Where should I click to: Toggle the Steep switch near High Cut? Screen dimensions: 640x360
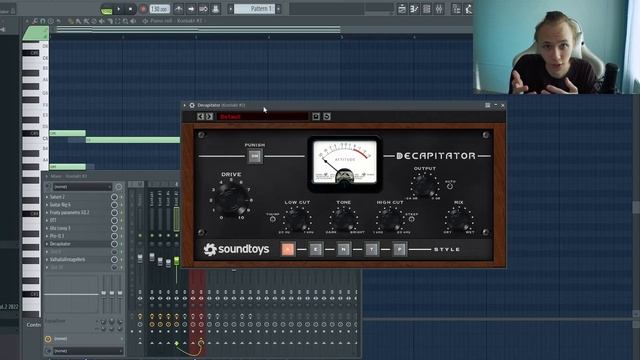point(411,219)
